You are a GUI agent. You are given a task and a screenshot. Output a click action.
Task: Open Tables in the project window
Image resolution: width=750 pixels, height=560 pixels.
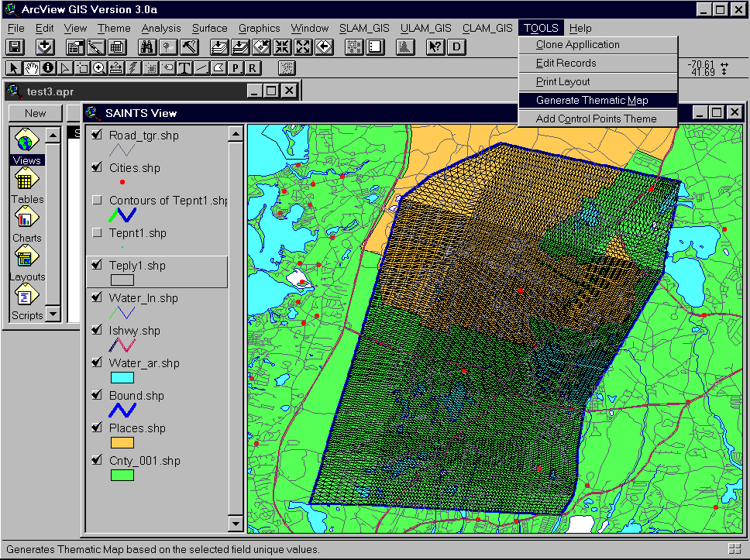(26, 186)
